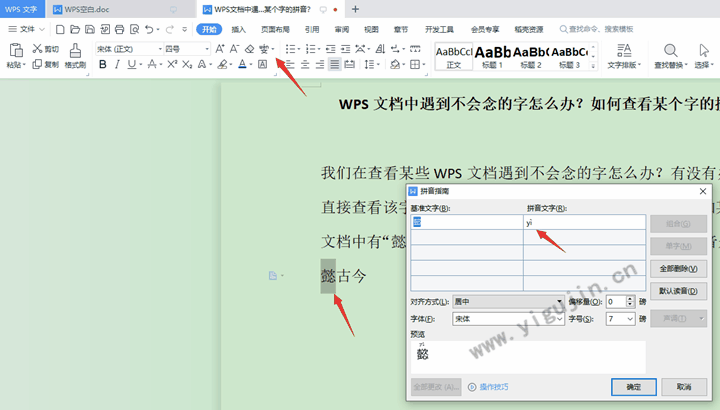Switch to the 引用 ribbon tab

(312, 29)
